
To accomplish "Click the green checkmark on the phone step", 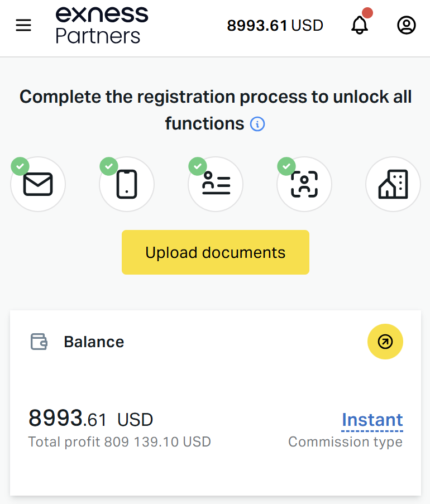I will tap(108, 166).
